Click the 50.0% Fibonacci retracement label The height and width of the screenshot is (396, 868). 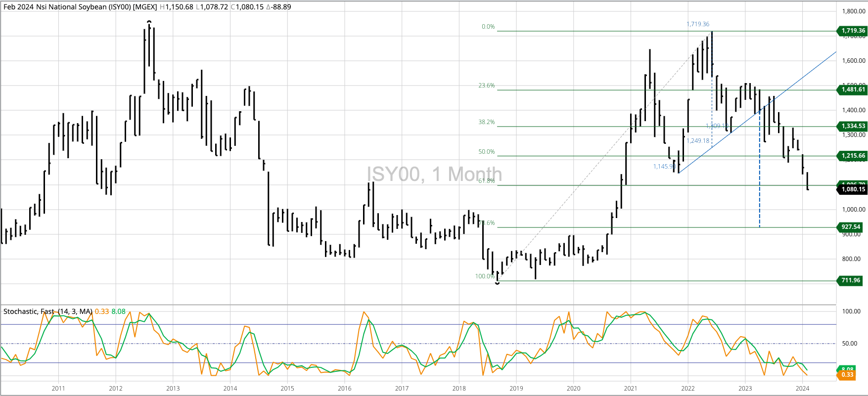click(x=486, y=152)
